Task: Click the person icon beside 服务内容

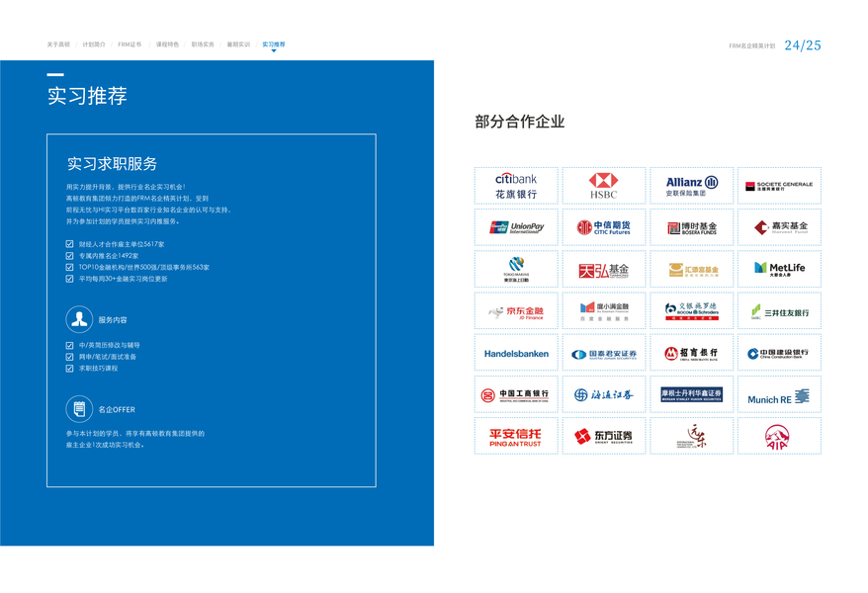Action: (79, 320)
